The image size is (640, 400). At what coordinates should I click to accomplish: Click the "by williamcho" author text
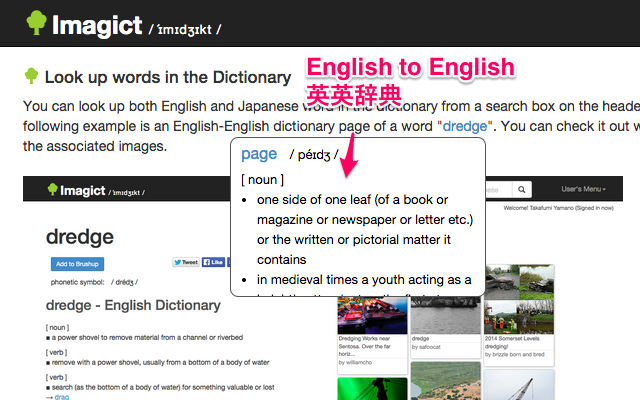[x=355, y=362]
